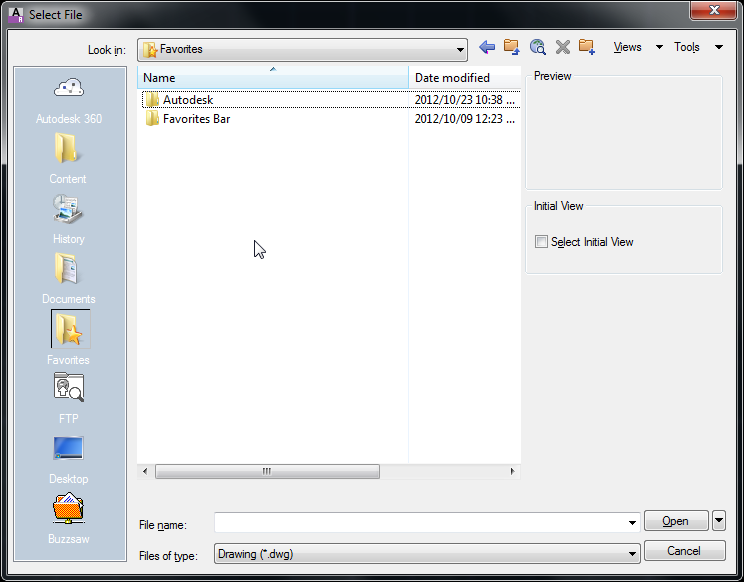Select the Autodesk folder name
The image size is (744, 582).
188,100
